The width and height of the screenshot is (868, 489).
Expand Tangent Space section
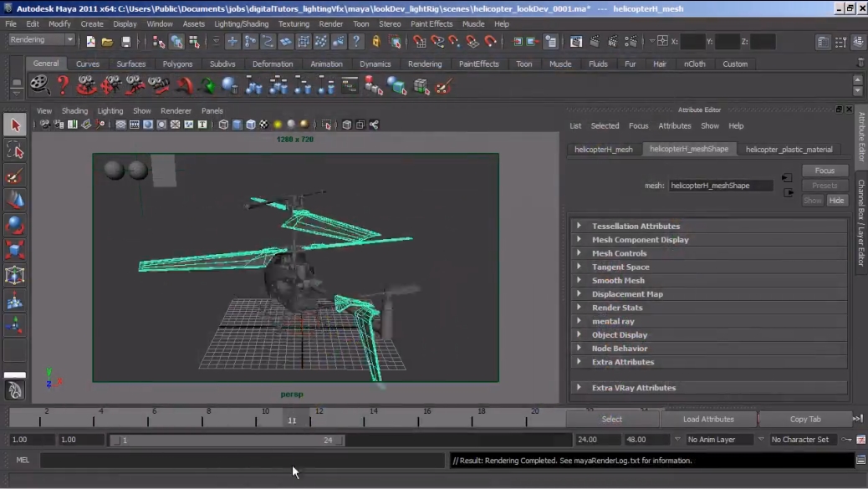click(709, 267)
